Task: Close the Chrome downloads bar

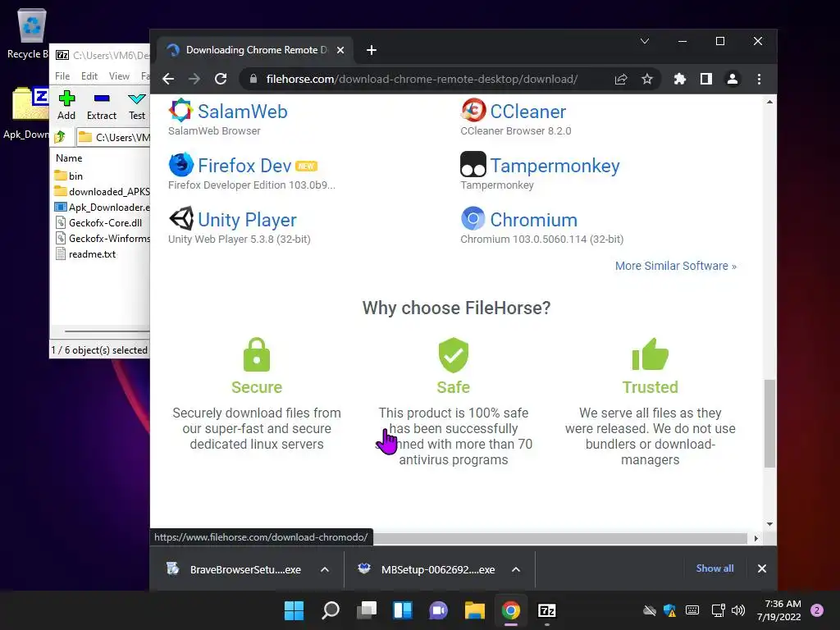Action: click(x=762, y=568)
